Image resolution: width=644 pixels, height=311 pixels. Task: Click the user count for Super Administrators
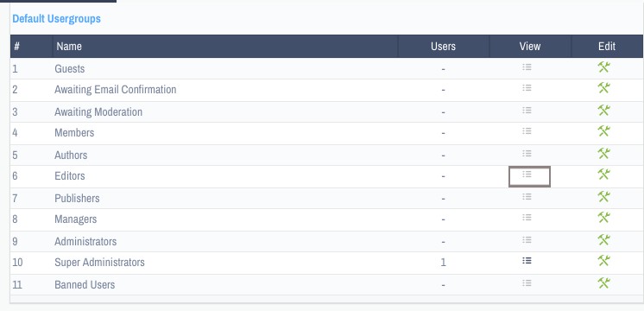click(x=443, y=262)
